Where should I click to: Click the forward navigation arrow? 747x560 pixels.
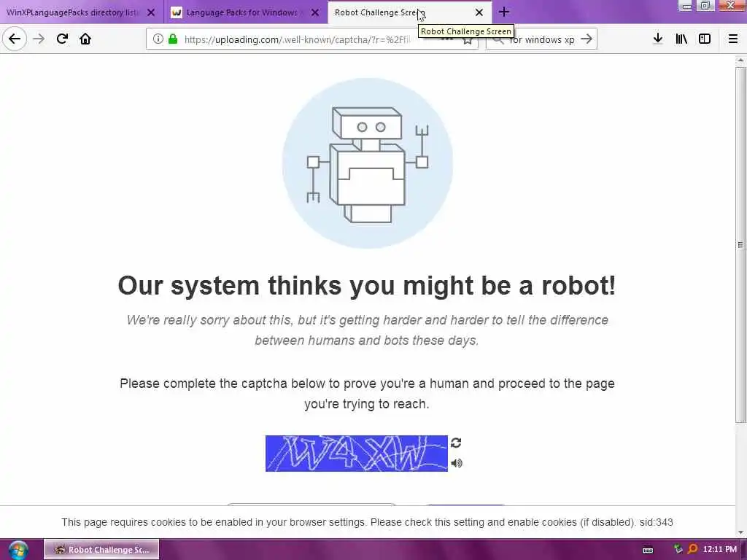pyautogui.click(x=39, y=39)
